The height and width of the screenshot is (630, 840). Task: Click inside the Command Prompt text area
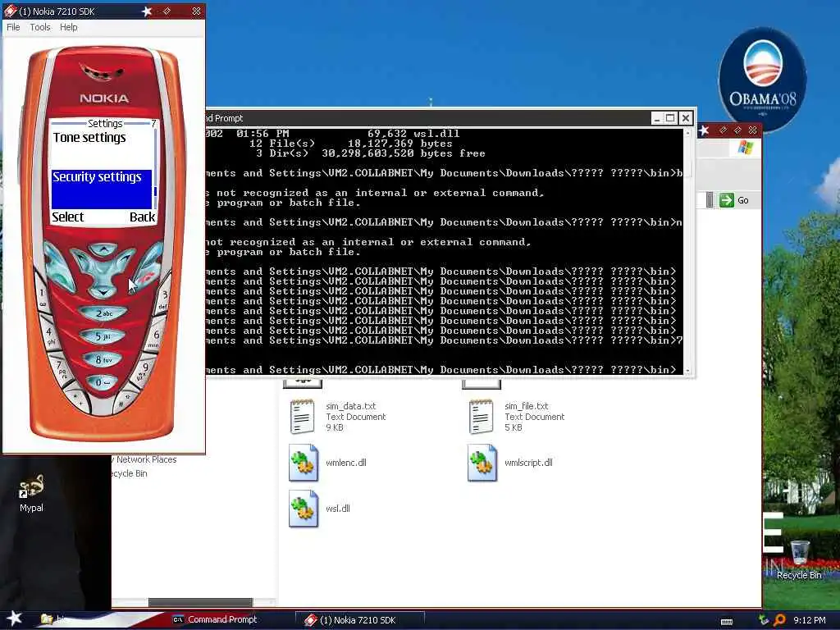click(x=444, y=251)
